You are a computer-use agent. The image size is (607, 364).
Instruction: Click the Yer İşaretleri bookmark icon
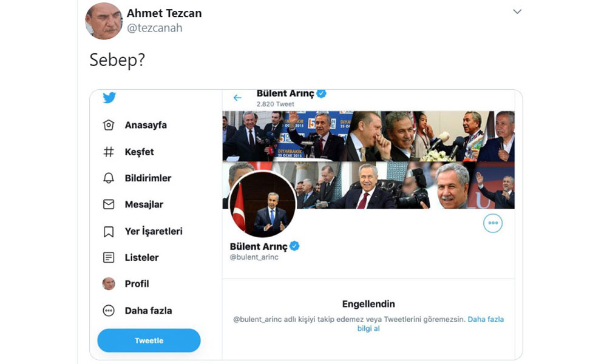109,231
